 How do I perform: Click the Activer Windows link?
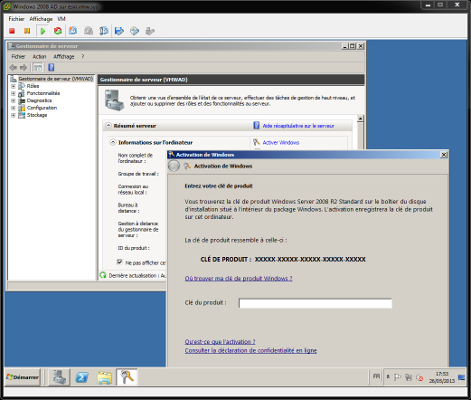point(281,143)
